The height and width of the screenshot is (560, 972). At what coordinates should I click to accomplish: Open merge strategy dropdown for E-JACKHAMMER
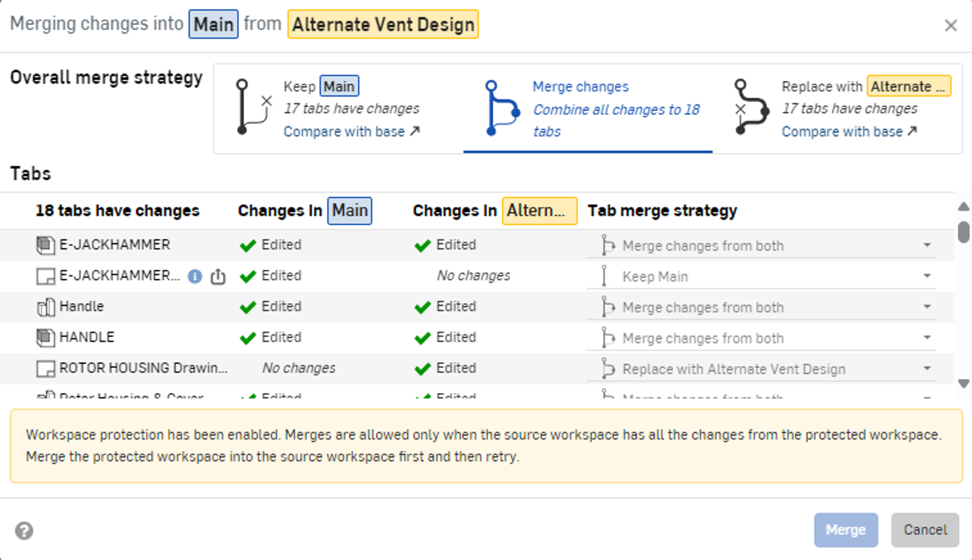point(926,245)
